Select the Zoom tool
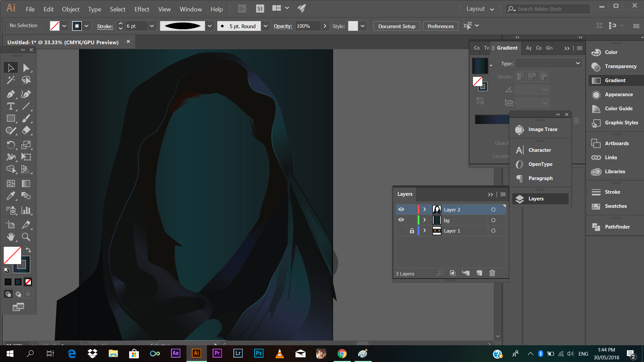 pos(26,237)
